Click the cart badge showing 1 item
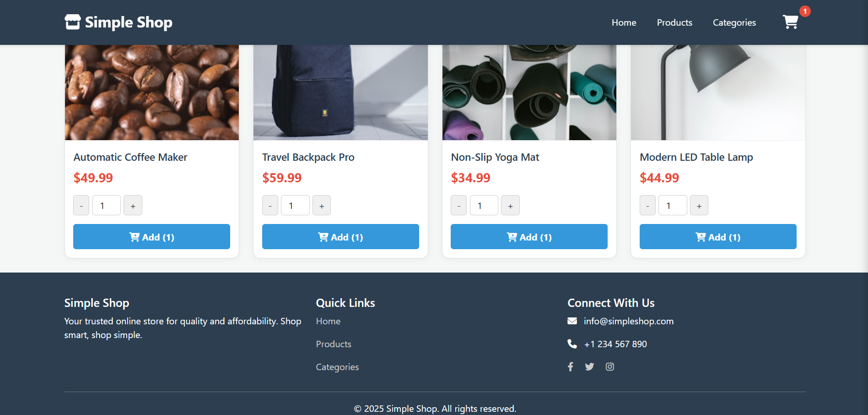Viewport: 868px width, 415px height. (x=805, y=11)
